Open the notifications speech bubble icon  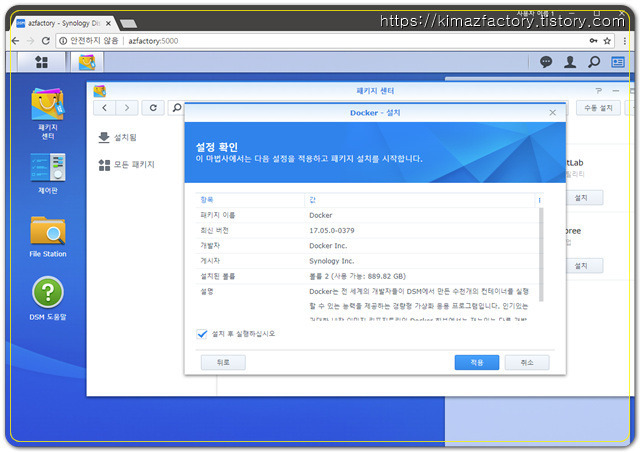coord(546,62)
